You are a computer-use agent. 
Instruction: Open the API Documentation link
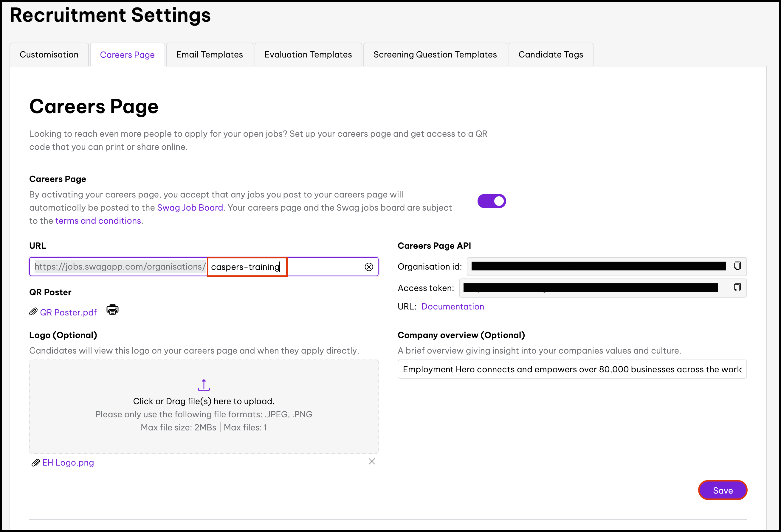point(452,306)
